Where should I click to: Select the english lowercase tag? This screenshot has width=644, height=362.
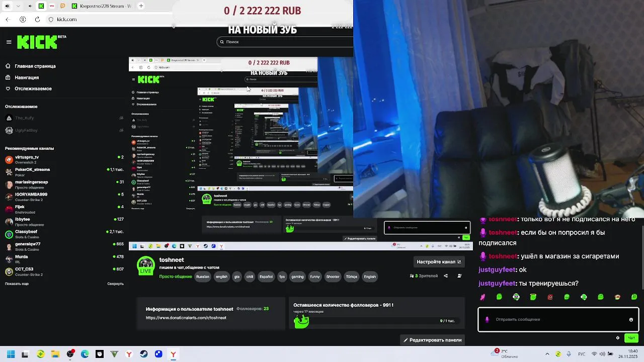(x=222, y=277)
